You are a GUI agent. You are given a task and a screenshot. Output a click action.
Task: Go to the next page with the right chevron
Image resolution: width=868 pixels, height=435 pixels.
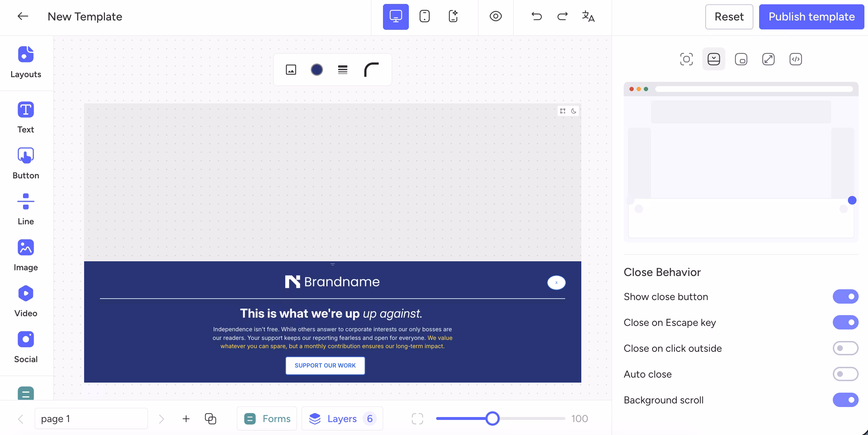161,418
